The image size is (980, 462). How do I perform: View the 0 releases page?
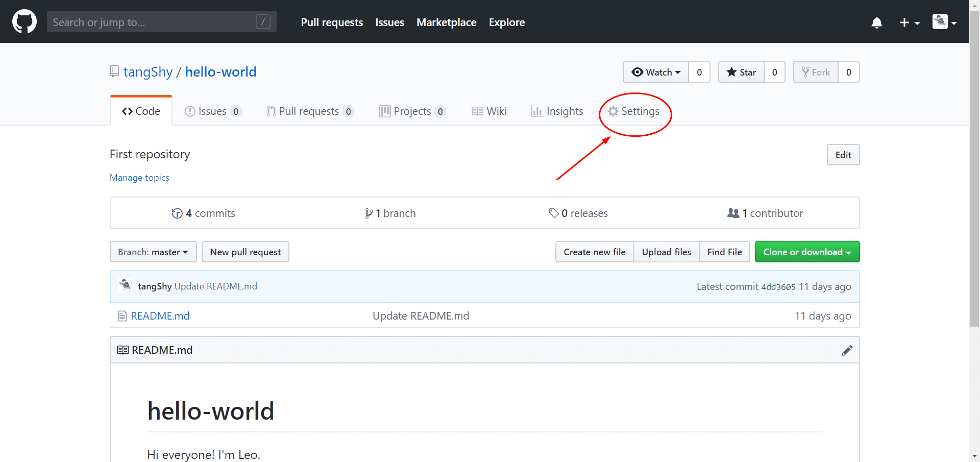coord(578,213)
